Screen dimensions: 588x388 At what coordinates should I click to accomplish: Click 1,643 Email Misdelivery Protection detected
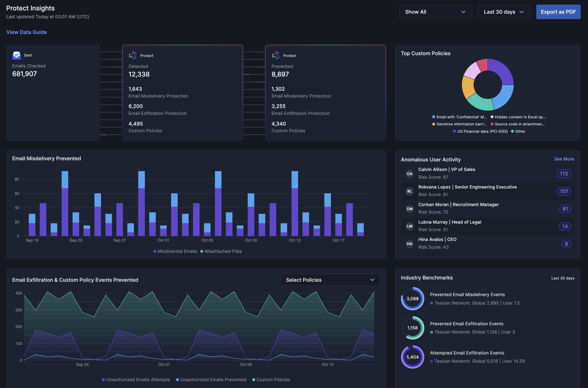point(158,92)
